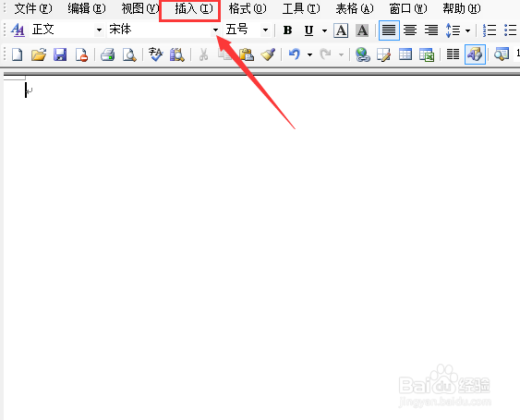Select center alignment
This screenshot has width=520, height=420.
coord(410,30)
